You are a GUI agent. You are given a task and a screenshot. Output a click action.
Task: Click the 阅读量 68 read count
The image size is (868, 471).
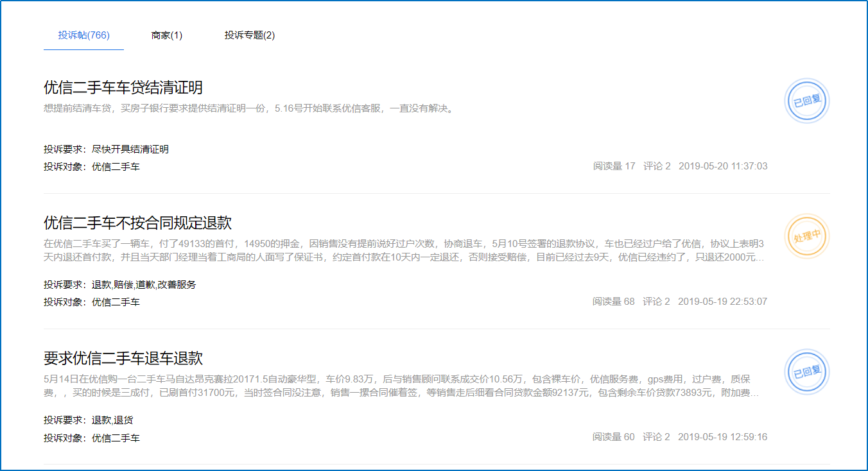(614, 302)
